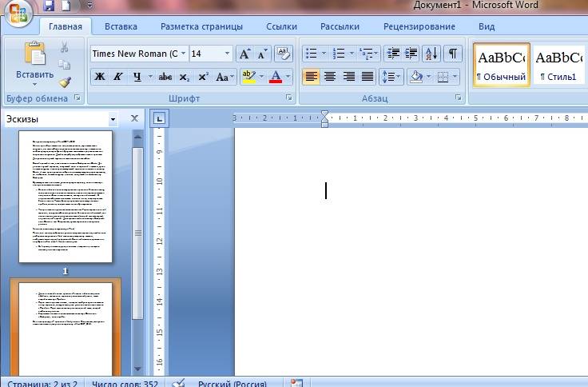Save the document via quick access toolbar

(49, 6)
